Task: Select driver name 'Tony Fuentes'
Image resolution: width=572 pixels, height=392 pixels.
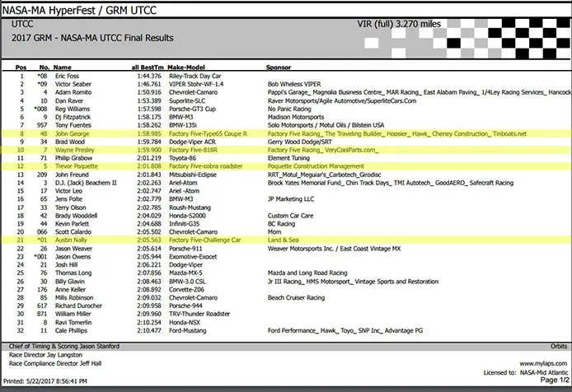Action: coord(73,125)
